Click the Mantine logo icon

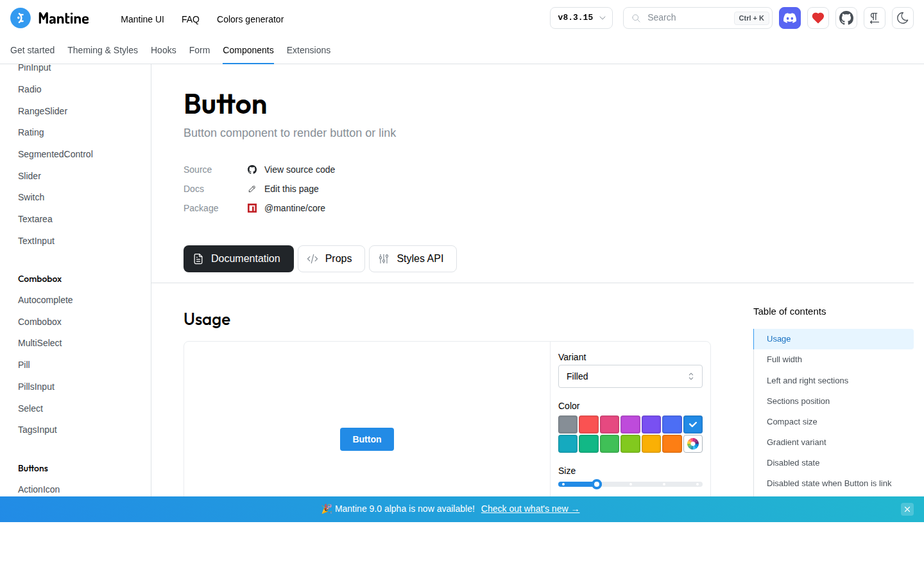tap(21, 18)
